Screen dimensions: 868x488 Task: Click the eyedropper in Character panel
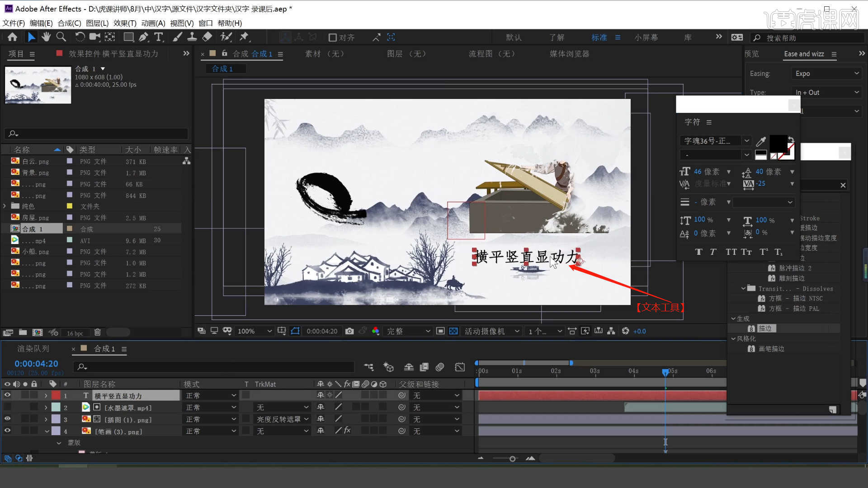tap(761, 141)
